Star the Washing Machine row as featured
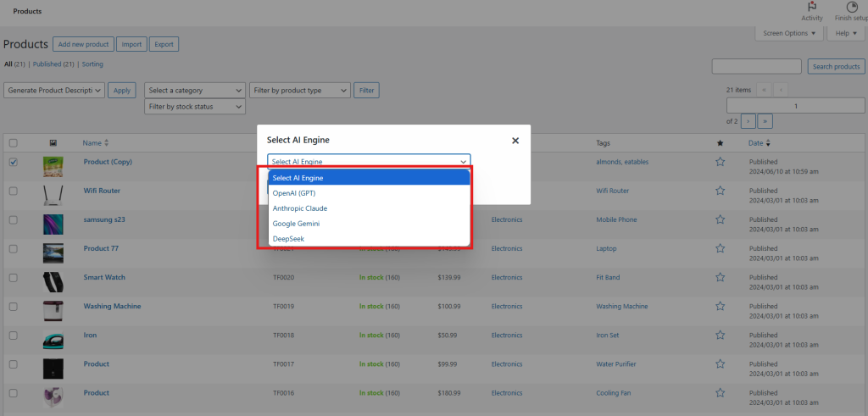Screen dimensions: 868x416 tap(721, 306)
